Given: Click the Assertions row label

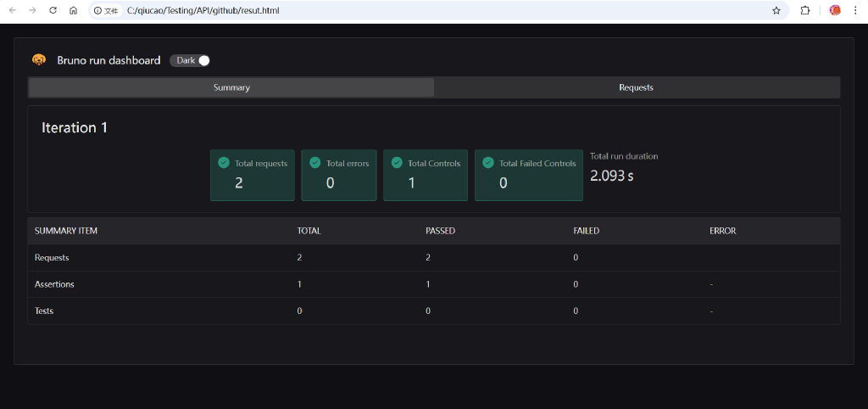Looking at the screenshot, I should point(54,284).
